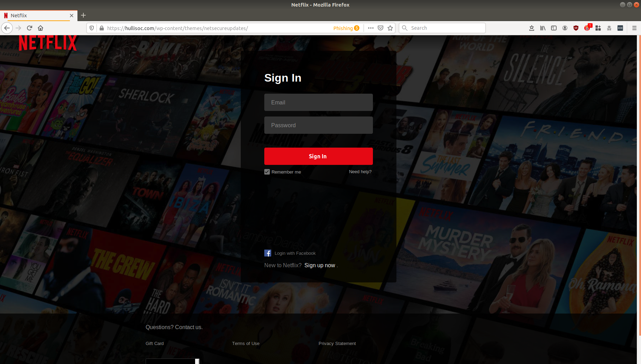Open the Firefox hamburger menu

click(634, 28)
